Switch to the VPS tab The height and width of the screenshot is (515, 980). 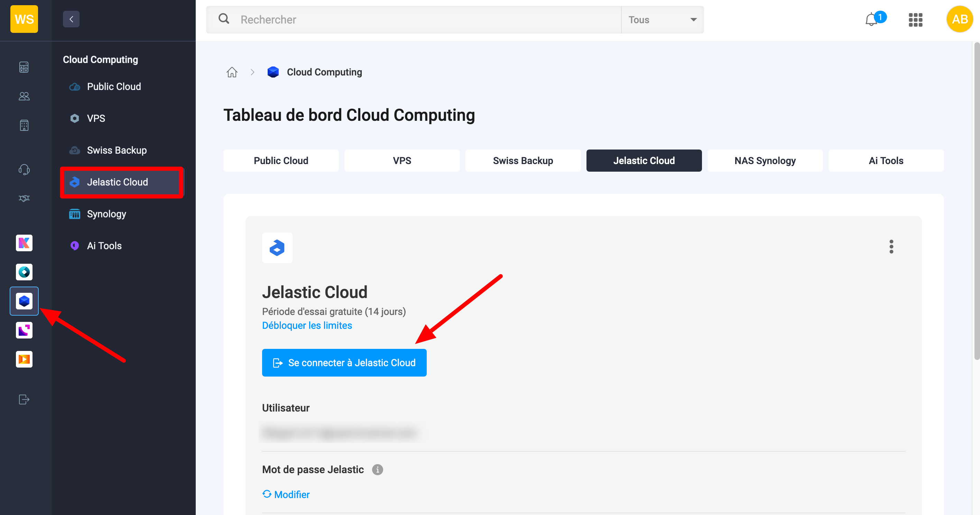pos(402,161)
